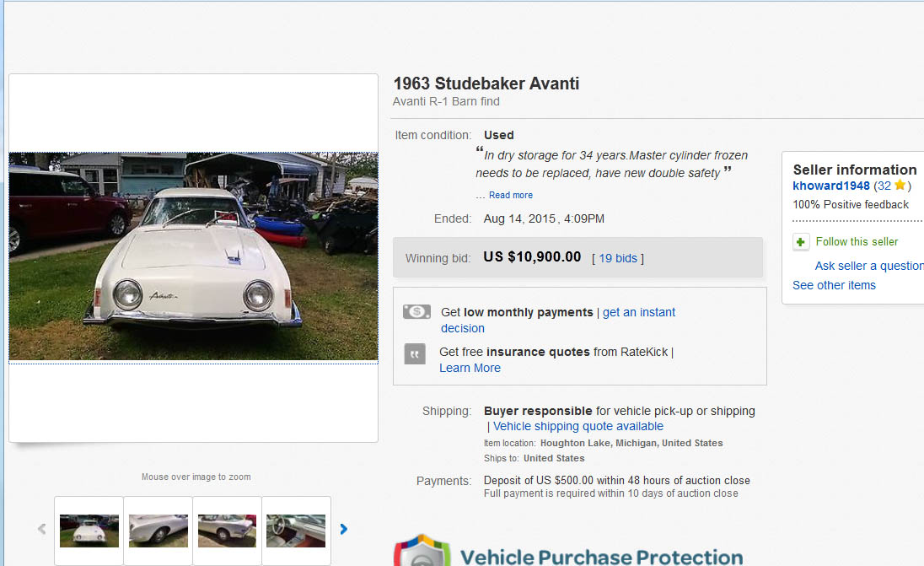
Task: Select the fourth thumbnail showing interior
Action: point(296,531)
